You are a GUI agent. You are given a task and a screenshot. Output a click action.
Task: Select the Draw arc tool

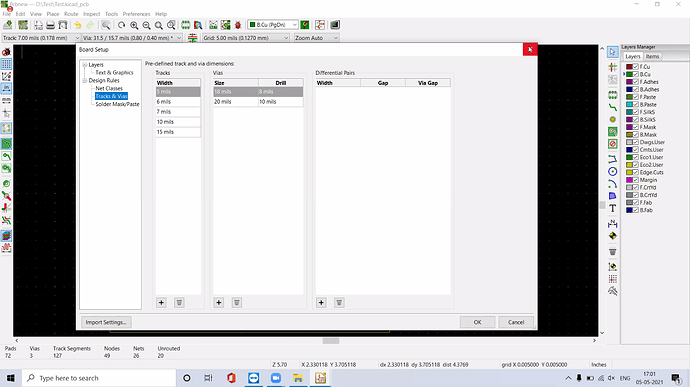(x=613, y=184)
